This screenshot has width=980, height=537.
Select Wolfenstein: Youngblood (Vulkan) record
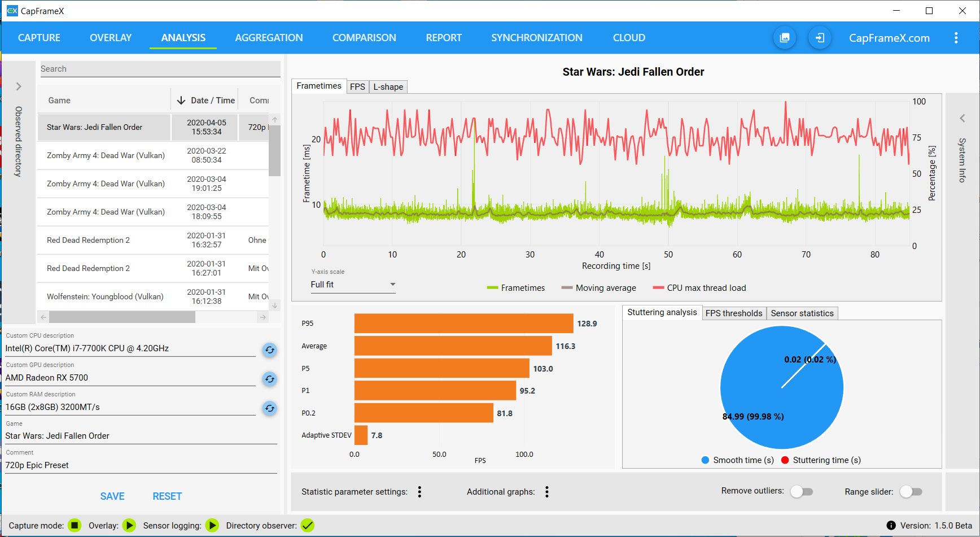pos(153,296)
